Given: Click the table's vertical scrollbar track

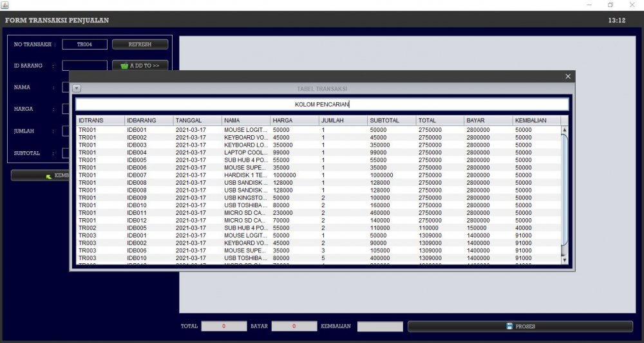Looking at the screenshot, I should (565, 193).
